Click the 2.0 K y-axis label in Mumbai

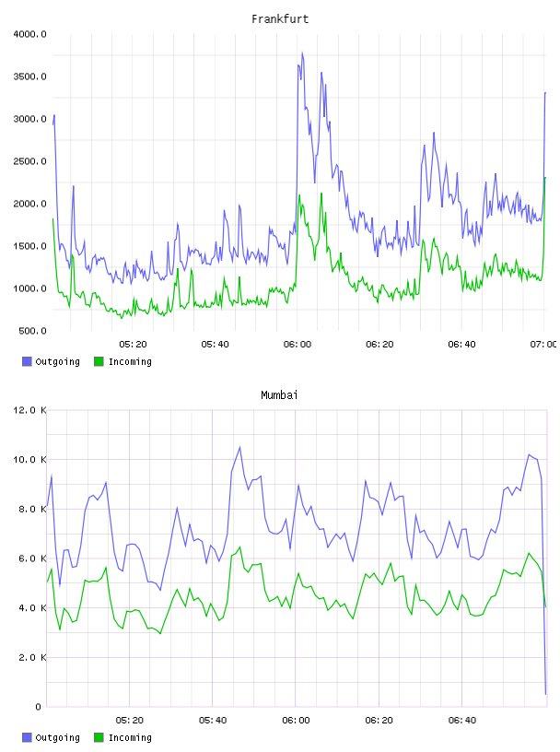32,657
